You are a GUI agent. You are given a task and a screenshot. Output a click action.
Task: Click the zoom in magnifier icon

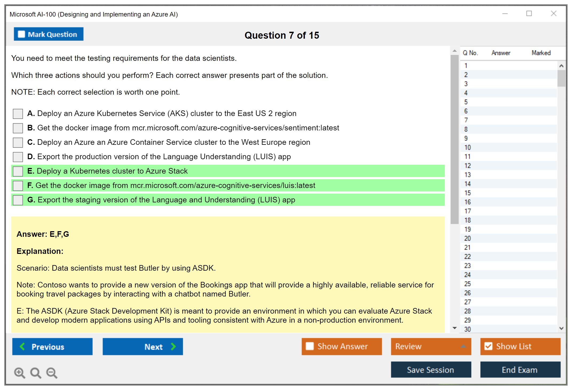19,373
